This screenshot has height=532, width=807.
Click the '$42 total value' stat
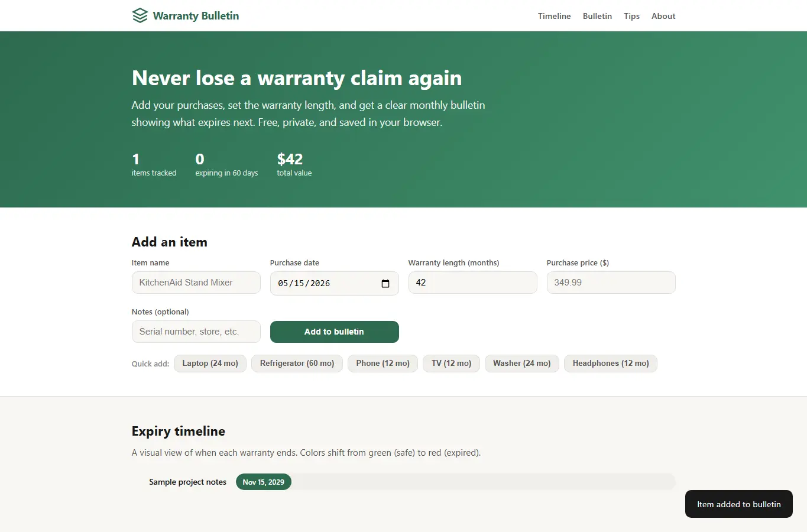(294, 164)
